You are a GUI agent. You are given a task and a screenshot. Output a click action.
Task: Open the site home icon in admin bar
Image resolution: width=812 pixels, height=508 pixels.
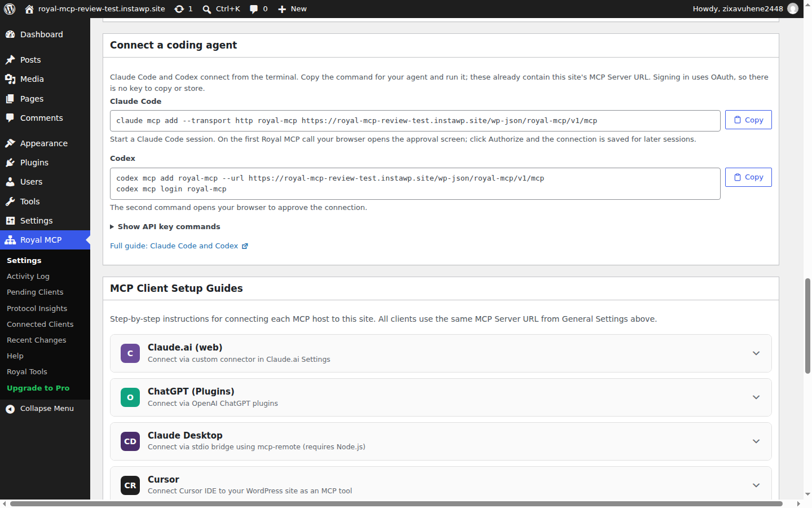29,9
